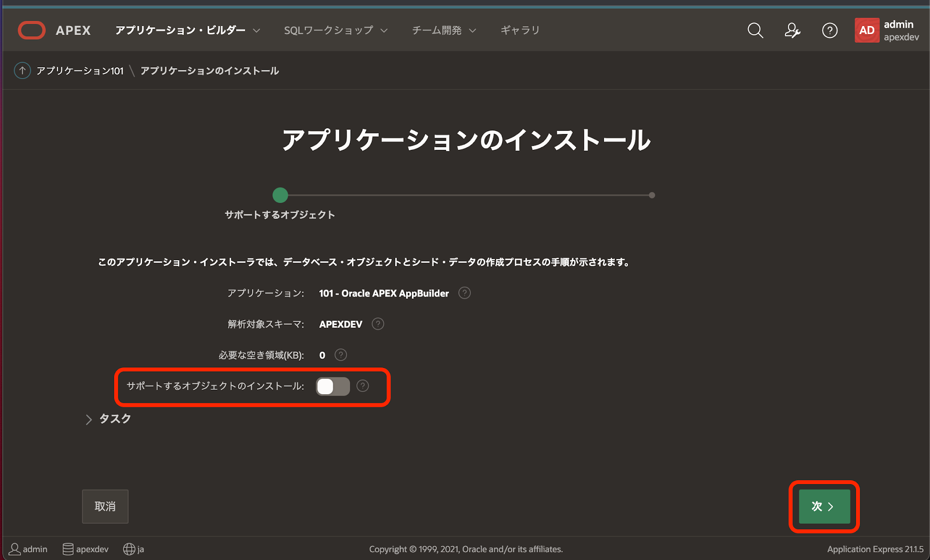Click the green 次 button
This screenshot has width=930, height=560.
[824, 506]
